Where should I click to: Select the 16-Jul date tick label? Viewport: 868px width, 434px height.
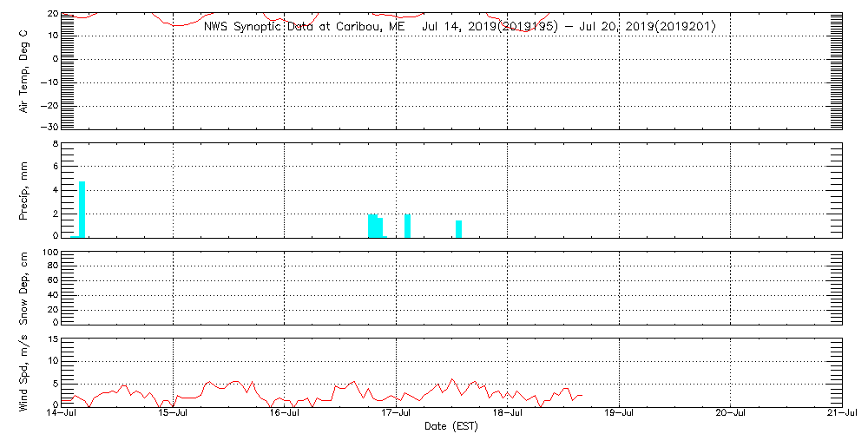pyautogui.click(x=285, y=414)
